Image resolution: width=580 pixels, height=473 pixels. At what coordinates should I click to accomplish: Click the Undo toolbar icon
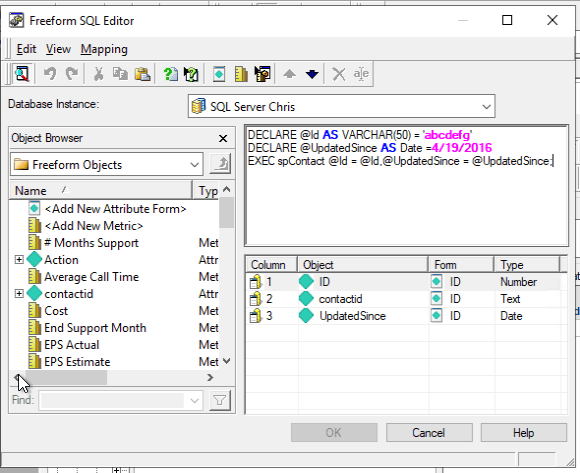(x=50, y=74)
